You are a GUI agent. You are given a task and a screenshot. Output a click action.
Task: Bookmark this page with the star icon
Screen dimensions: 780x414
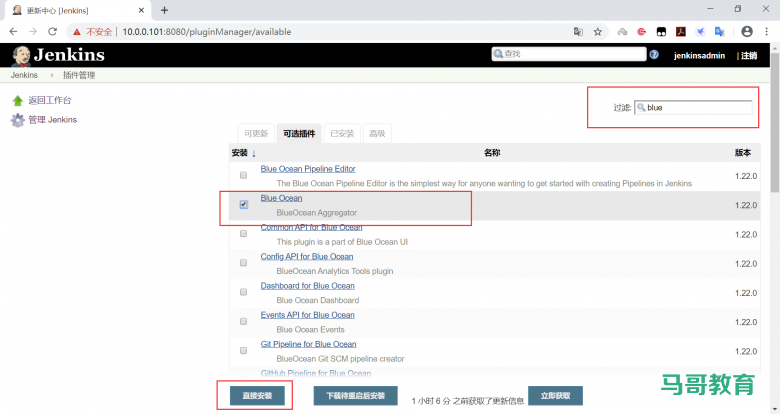597,32
